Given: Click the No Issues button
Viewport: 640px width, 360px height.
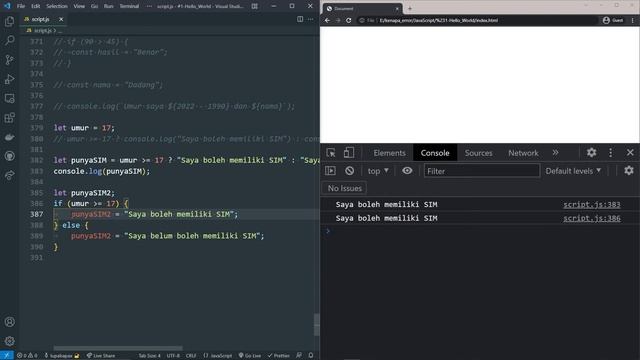Looking at the screenshot, I should (x=344, y=188).
